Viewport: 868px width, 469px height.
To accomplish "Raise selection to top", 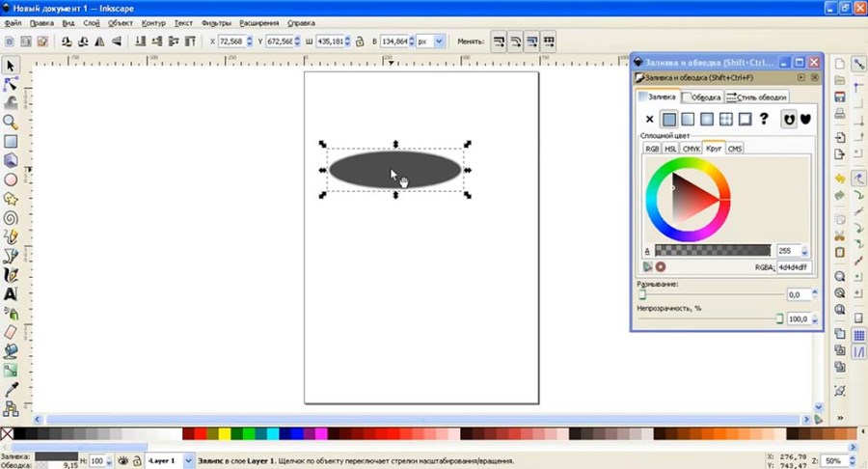I will tap(190, 41).
